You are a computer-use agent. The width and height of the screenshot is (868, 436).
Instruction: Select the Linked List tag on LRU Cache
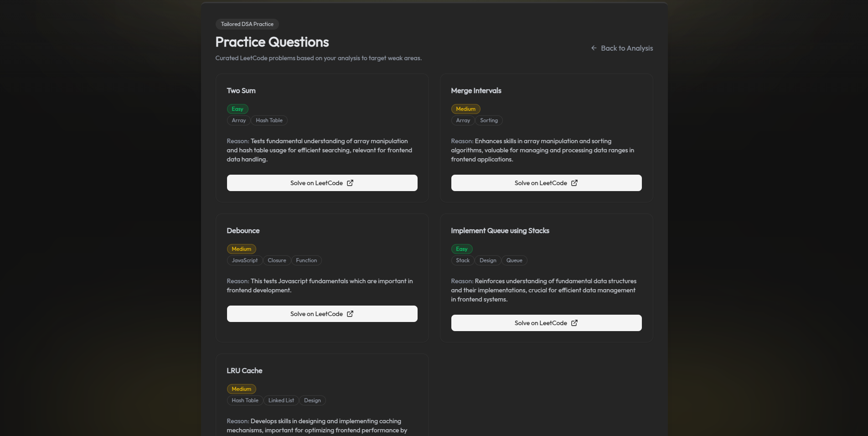click(281, 400)
